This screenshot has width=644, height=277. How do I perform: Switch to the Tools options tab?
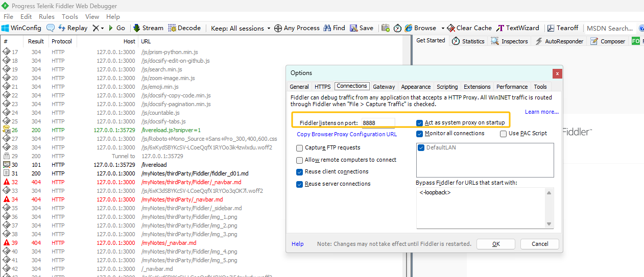[x=540, y=87]
